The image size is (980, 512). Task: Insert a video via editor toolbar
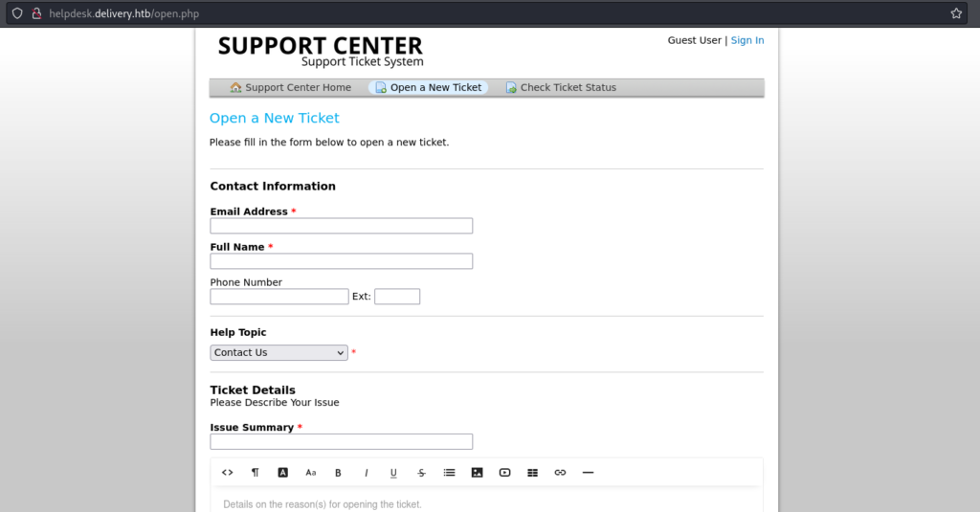504,473
